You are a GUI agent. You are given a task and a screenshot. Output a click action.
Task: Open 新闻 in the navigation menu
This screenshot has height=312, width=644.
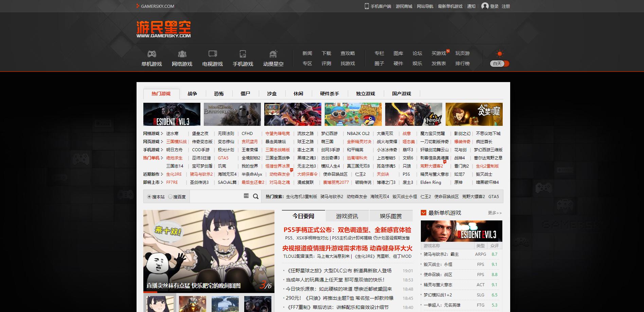click(307, 53)
